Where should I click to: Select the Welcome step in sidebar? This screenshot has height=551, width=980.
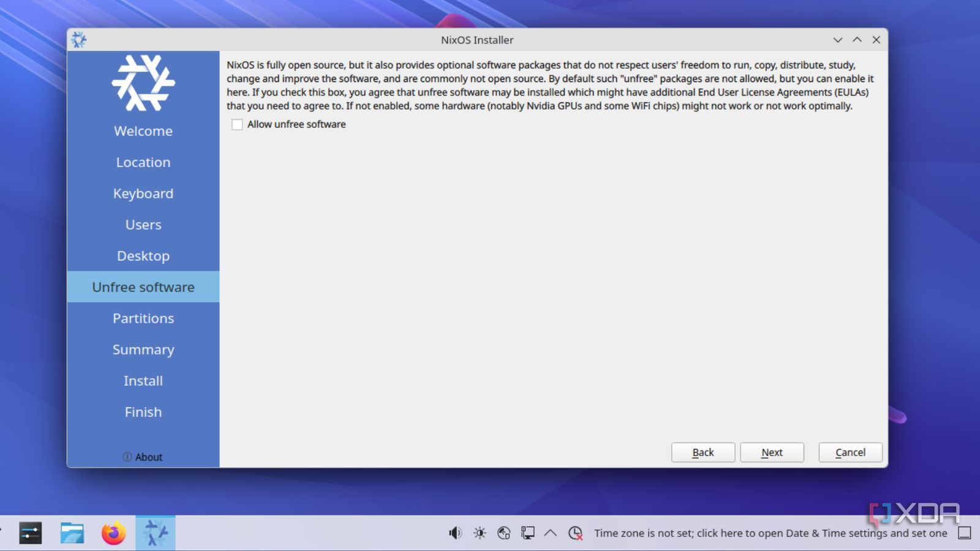coord(143,131)
